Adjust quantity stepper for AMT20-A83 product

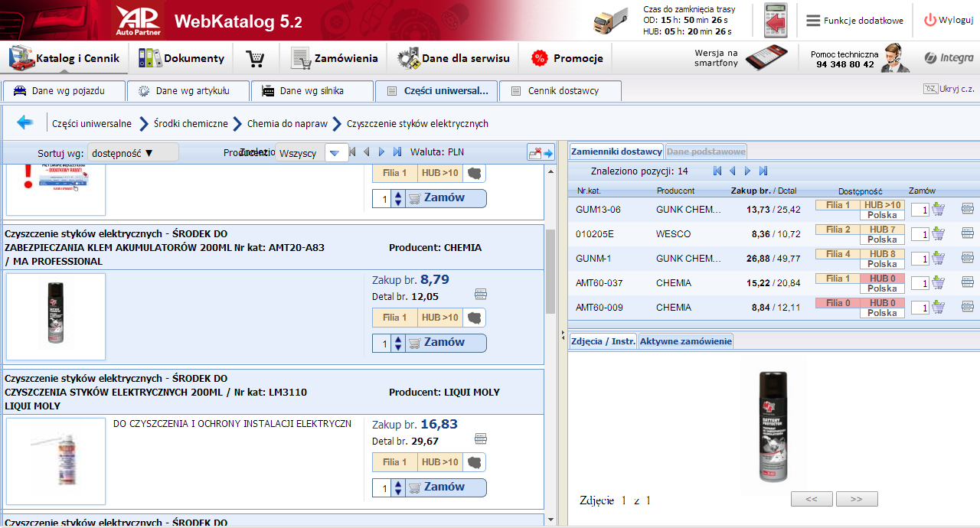tap(397, 343)
